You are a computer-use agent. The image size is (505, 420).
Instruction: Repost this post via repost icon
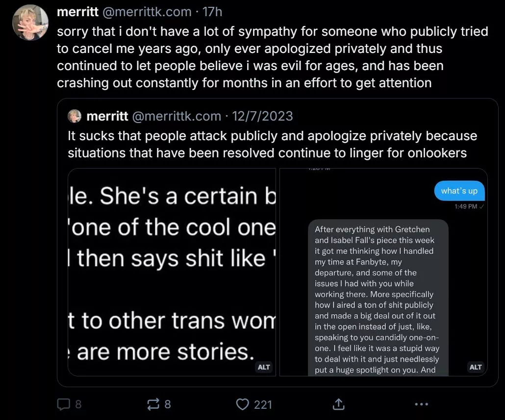[x=153, y=404]
